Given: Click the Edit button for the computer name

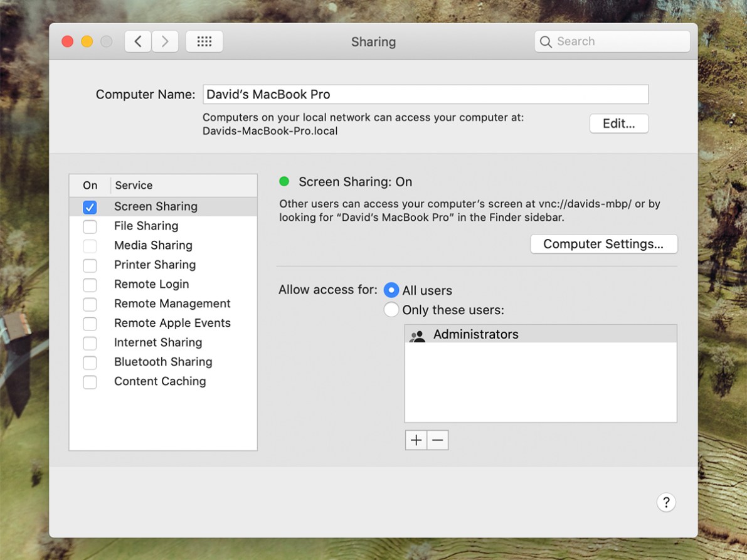Looking at the screenshot, I should (x=618, y=124).
